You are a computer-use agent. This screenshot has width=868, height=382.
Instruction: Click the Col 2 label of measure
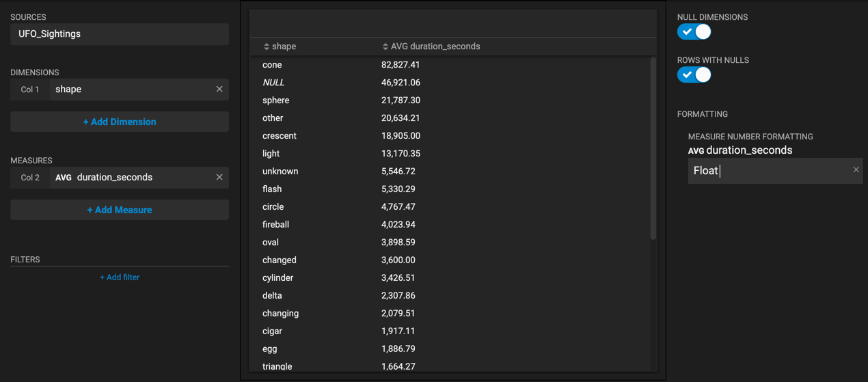(x=30, y=178)
